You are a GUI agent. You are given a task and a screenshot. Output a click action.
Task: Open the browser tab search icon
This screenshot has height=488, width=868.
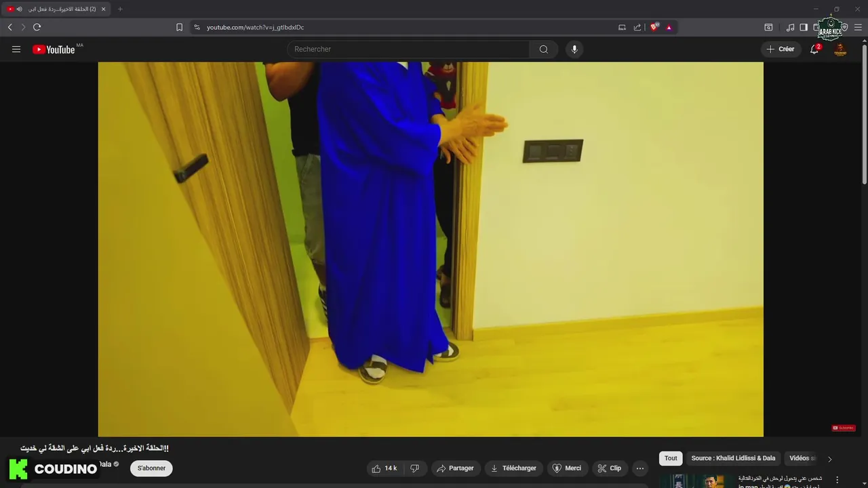point(768,27)
